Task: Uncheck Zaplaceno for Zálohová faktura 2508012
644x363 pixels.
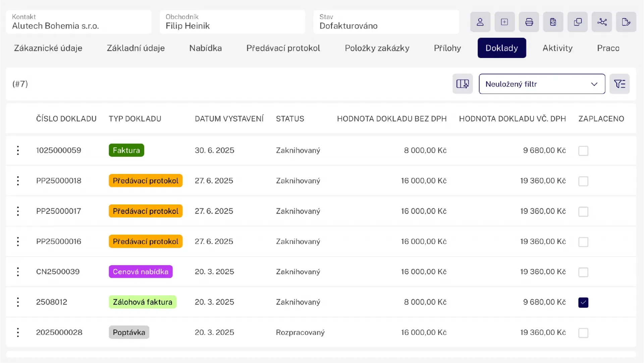Action: click(583, 302)
